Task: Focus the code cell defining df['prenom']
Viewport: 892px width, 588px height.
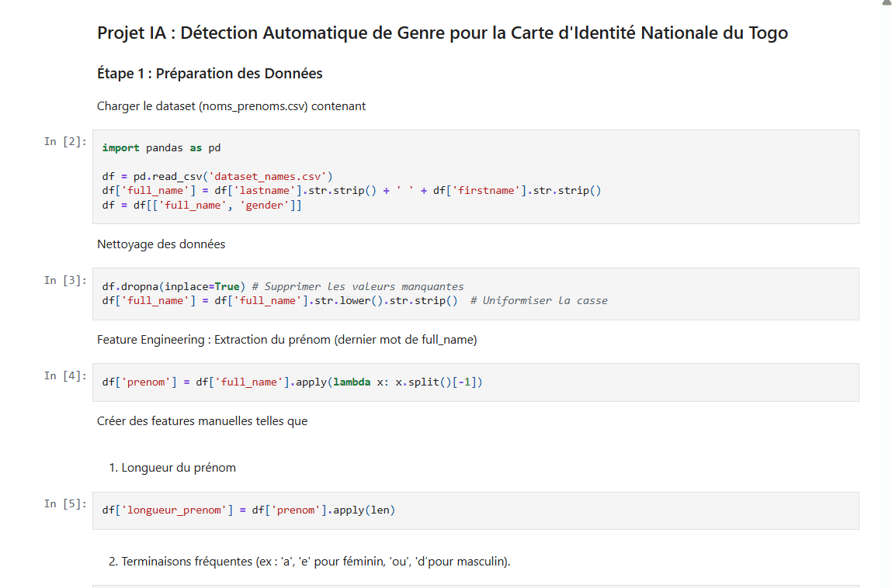Action: pyautogui.click(x=476, y=382)
